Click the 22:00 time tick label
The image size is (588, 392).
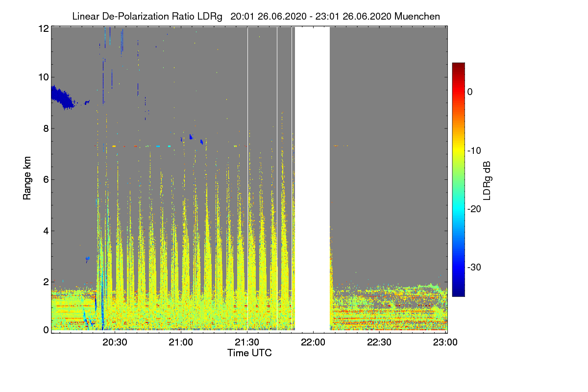[314, 343]
